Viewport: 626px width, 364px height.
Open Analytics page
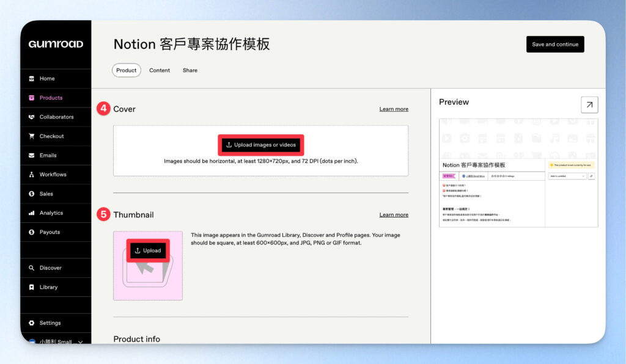56,213
